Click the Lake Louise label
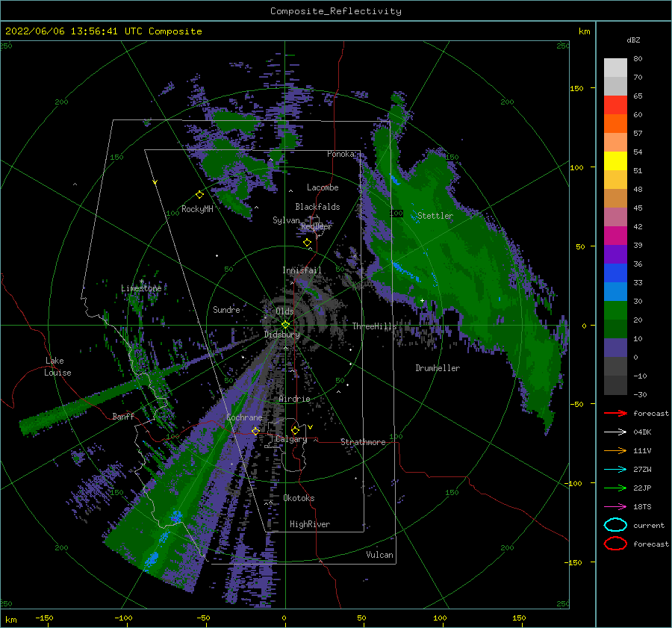 pos(57,367)
